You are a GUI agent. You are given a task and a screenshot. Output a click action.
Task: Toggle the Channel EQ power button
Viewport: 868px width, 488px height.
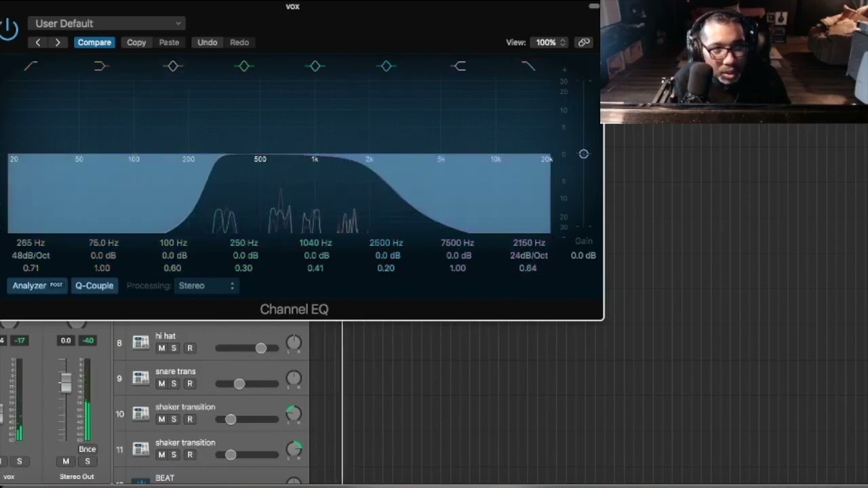point(8,29)
